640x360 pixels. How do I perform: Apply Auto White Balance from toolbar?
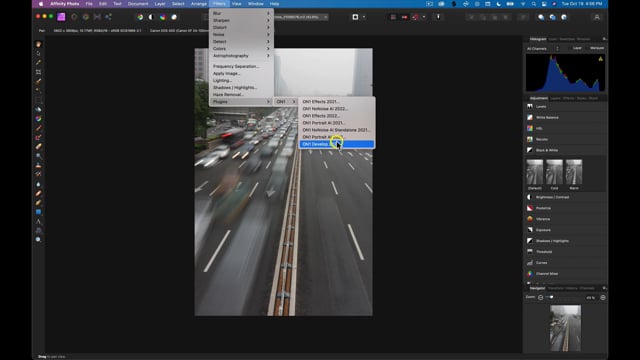(174, 17)
